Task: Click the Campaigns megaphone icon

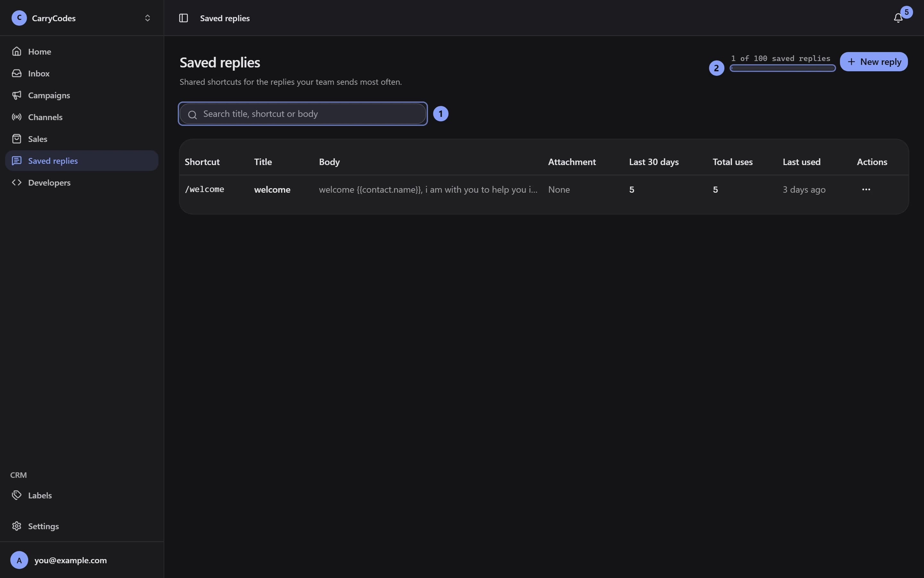Action: [16, 95]
